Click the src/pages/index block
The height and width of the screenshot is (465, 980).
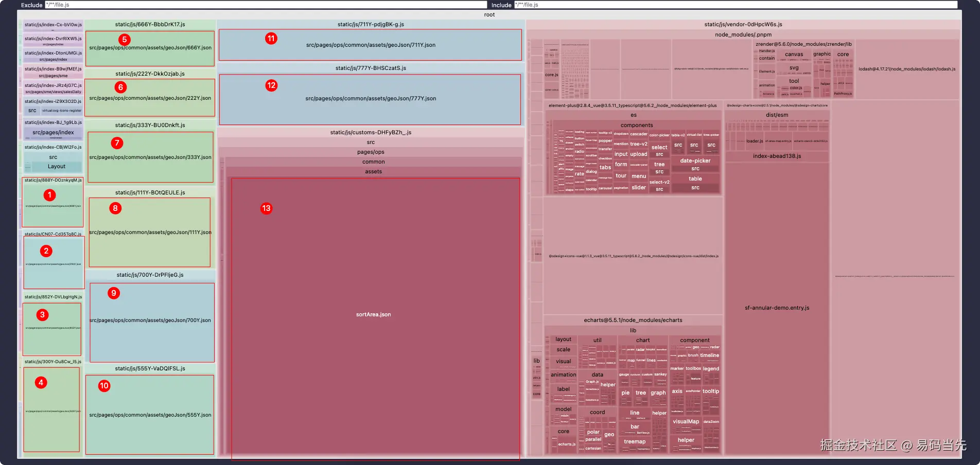point(53,132)
